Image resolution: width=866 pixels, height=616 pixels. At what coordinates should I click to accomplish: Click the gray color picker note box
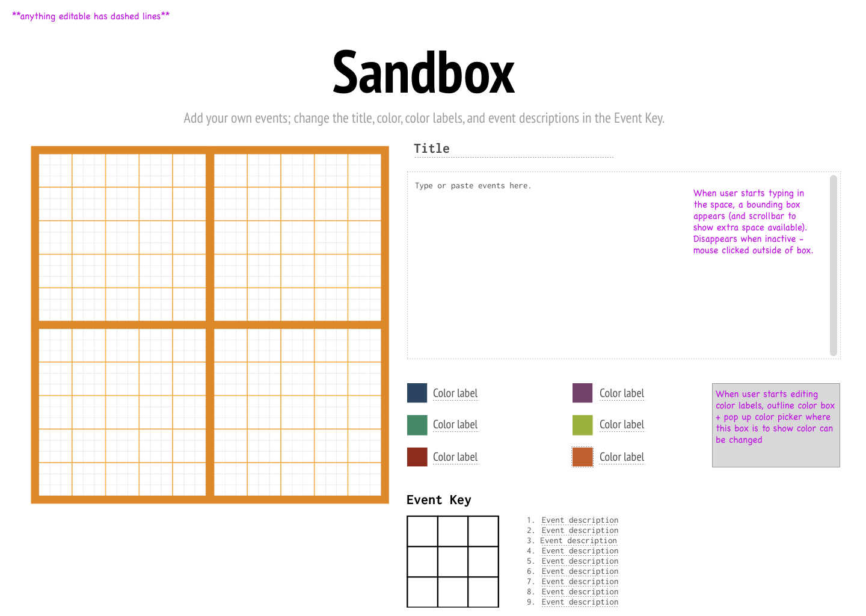776,425
